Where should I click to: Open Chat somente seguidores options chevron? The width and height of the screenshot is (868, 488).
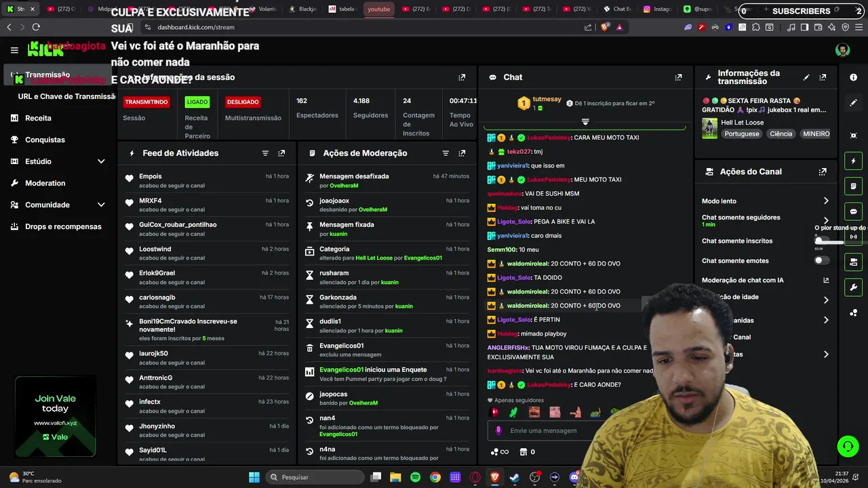(x=826, y=221)
